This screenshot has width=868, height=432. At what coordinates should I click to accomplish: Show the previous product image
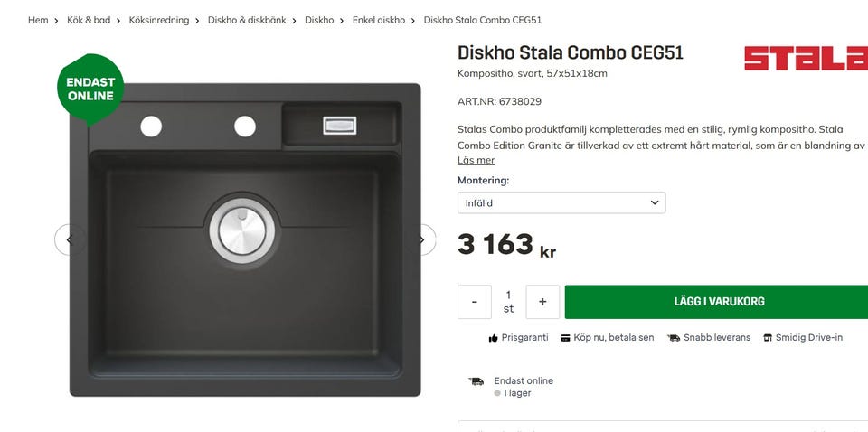(70, 240)
